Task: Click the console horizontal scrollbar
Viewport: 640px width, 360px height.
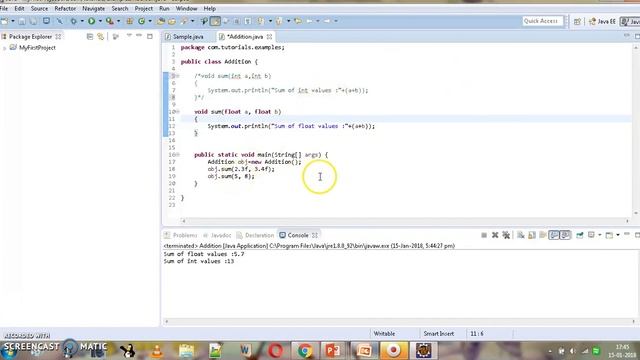Action: (400, 322)
